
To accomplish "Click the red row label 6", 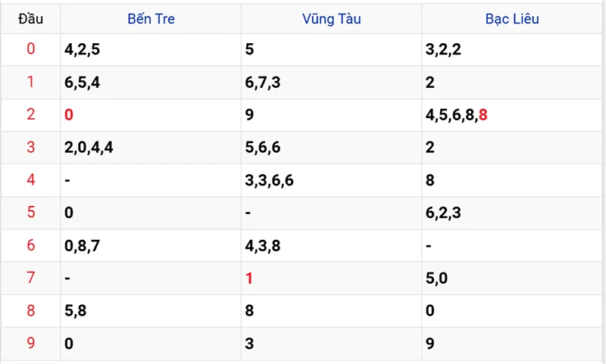I will [x=30, y=246].
